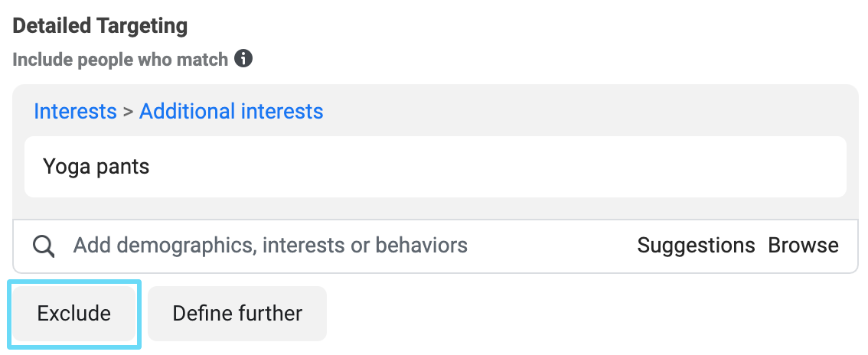The height and width of the screenshot is (355, 868).
Task: Narrow the audience with Define further
Action: coord(237,314)
